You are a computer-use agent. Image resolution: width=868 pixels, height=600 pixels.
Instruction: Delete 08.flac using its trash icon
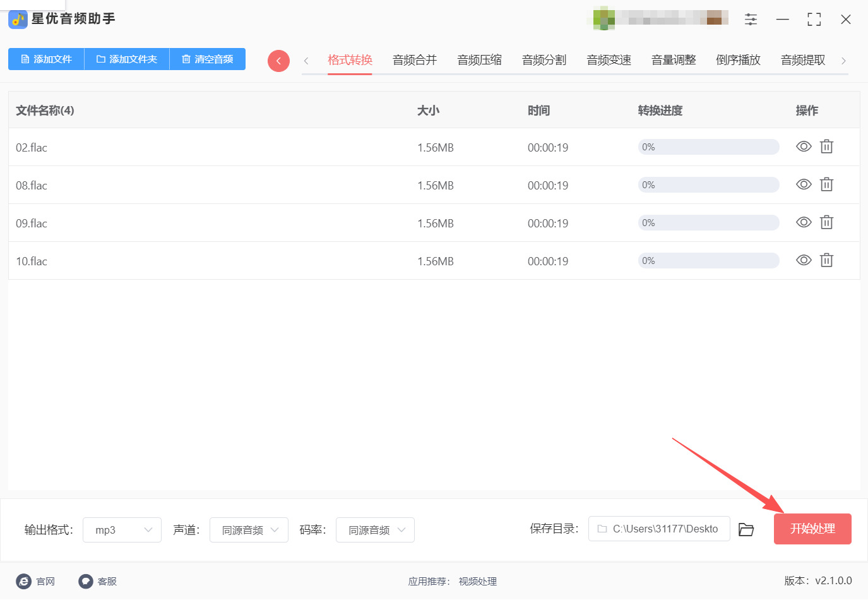coord(826,184)
